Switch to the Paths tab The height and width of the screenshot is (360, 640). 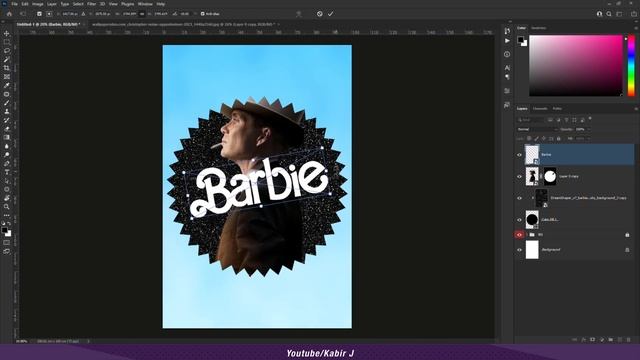point(557,109)
